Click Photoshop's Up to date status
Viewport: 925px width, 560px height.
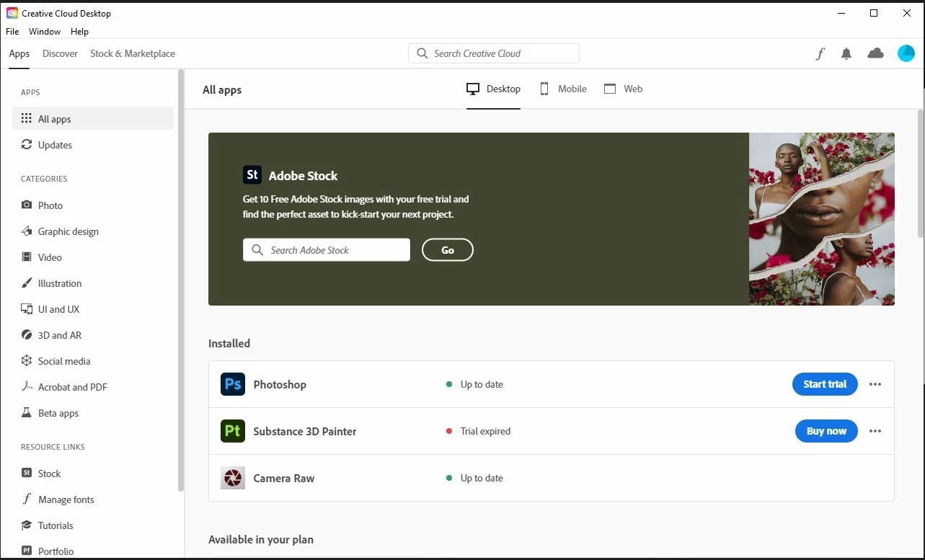tap(482, 384)
